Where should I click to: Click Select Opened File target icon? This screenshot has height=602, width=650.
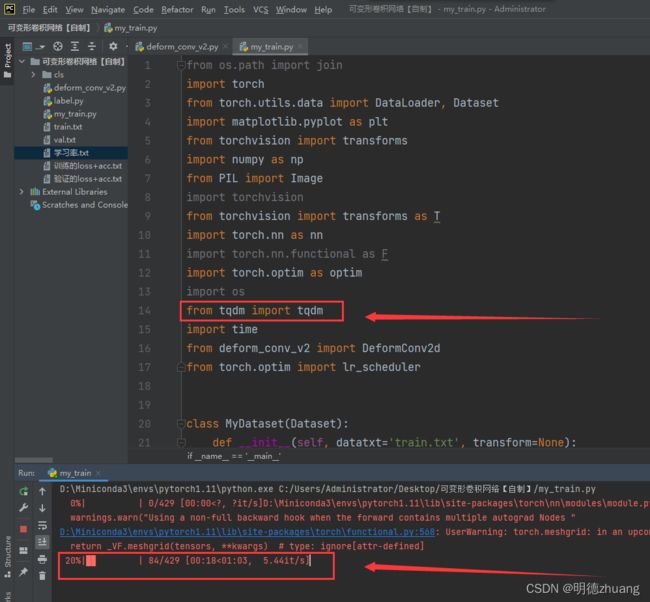[x=58, y=46]
